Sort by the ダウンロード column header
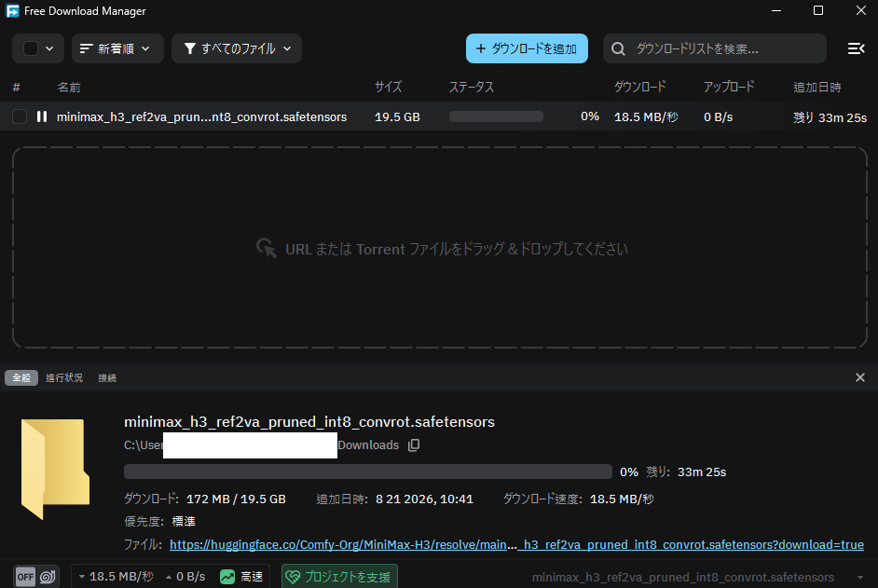Image resolution: width=878 pixels, height=588 pixels. click(x=640, y=88)
